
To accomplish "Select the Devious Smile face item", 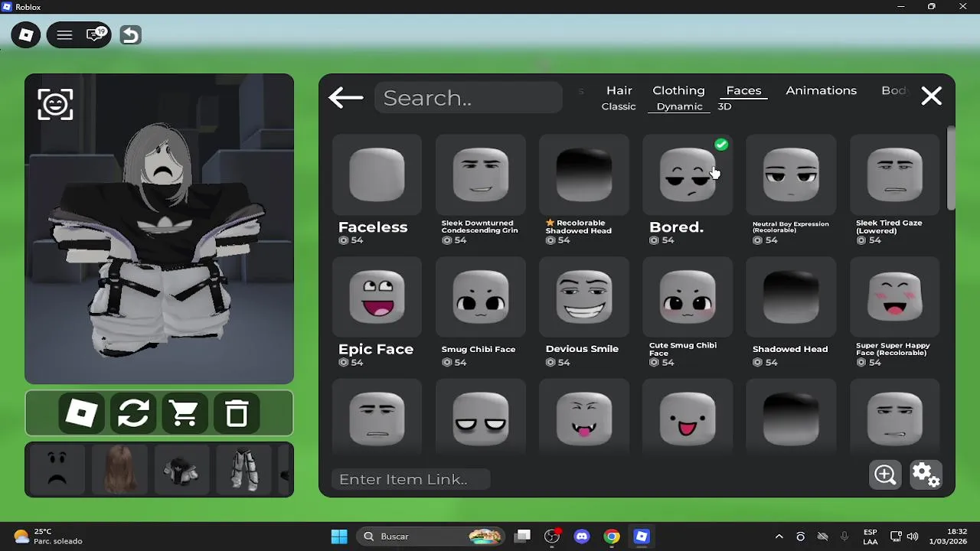I will pos(583,297).
